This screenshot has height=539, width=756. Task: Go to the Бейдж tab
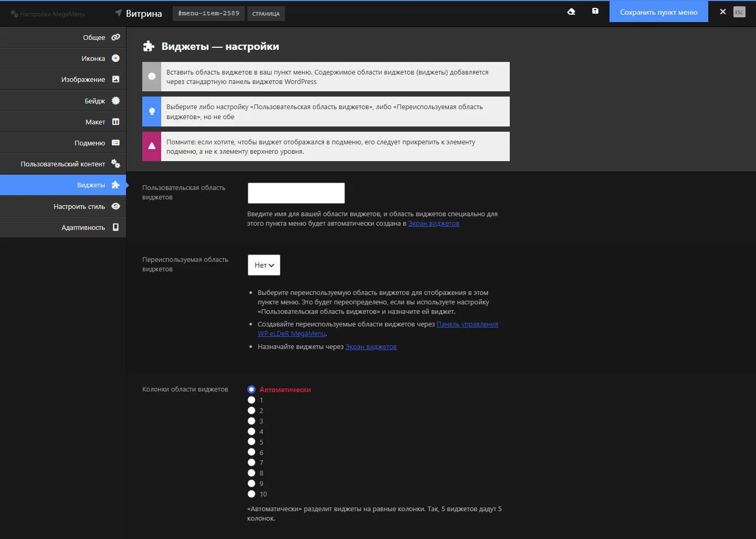[63, 101]
